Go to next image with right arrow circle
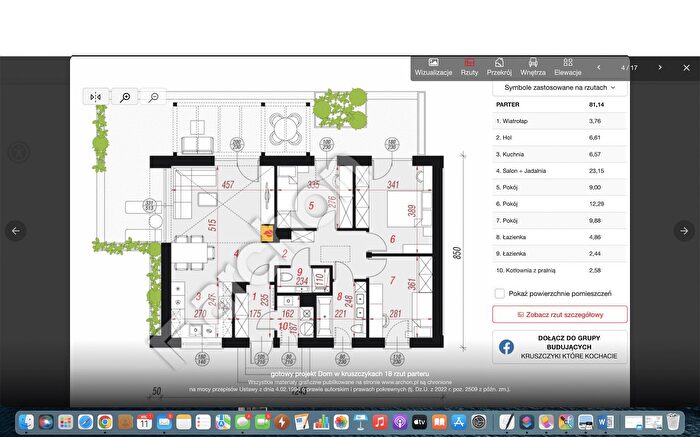 coord(684,231)
